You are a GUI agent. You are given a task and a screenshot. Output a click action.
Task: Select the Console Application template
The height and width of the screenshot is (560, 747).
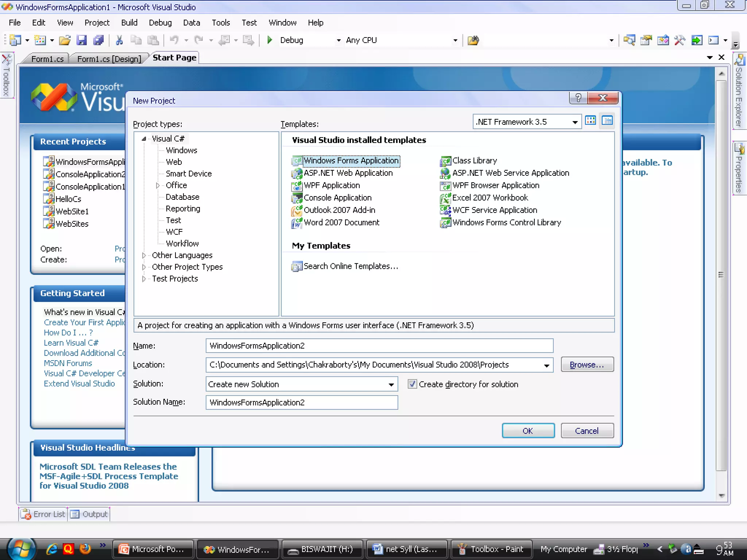coord(337,198)
